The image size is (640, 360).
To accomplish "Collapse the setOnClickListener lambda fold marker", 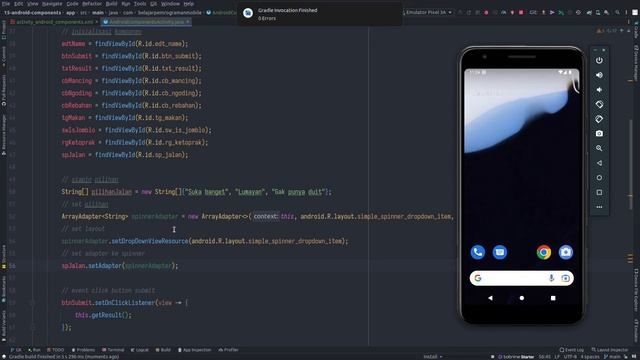I will [x=32, y=303].
